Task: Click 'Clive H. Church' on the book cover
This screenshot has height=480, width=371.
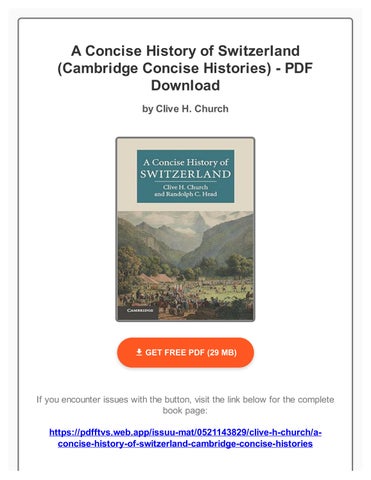Action: coord(185,187)
